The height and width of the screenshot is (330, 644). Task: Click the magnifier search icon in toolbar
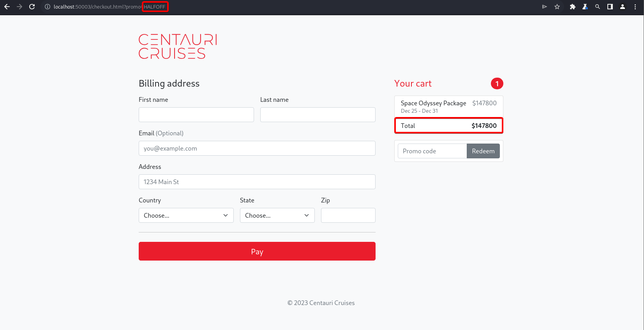click(x=597, y=7)
